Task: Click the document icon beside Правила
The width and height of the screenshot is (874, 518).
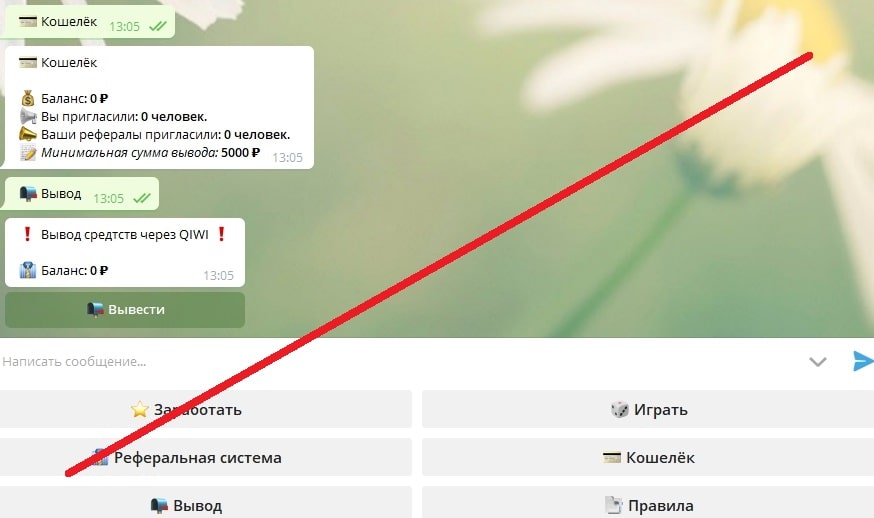Action: coord(613,505)
